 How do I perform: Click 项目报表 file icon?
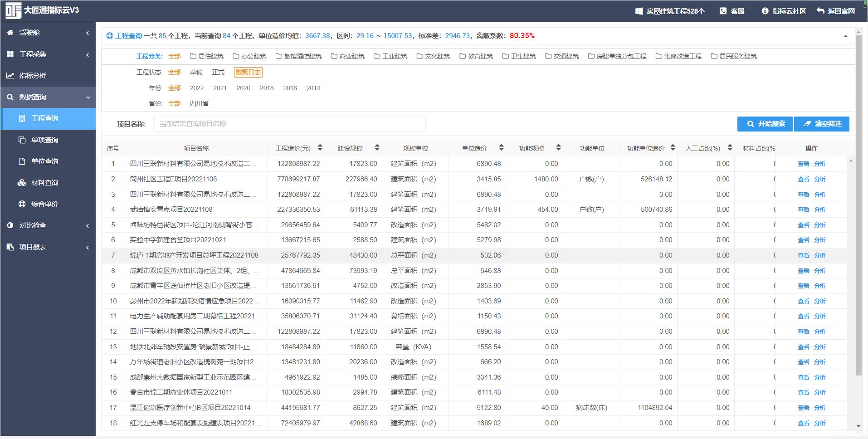click(x=10, y=247)
